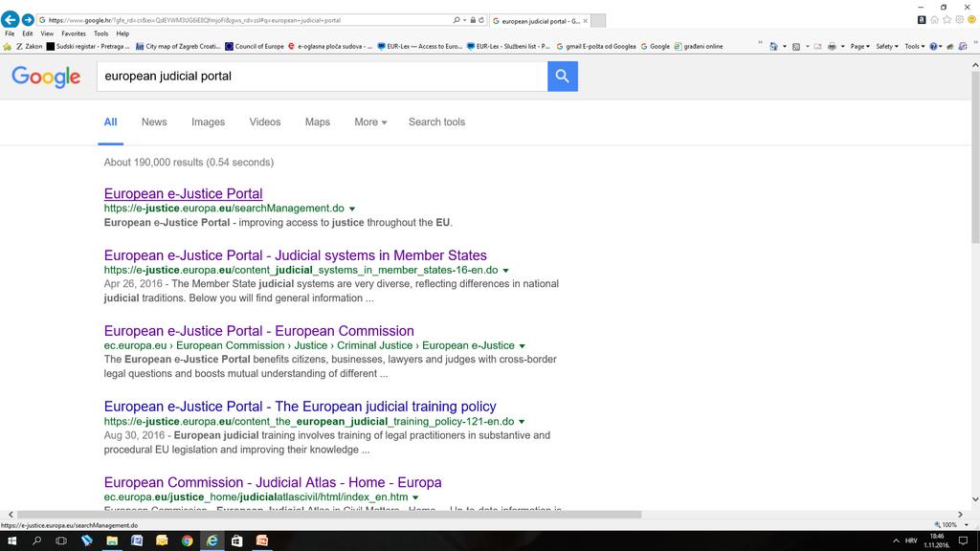Image resolution: width=980 pixels, height=551 pixels.
Task: Click Search tools option
Action: point(436,122)
